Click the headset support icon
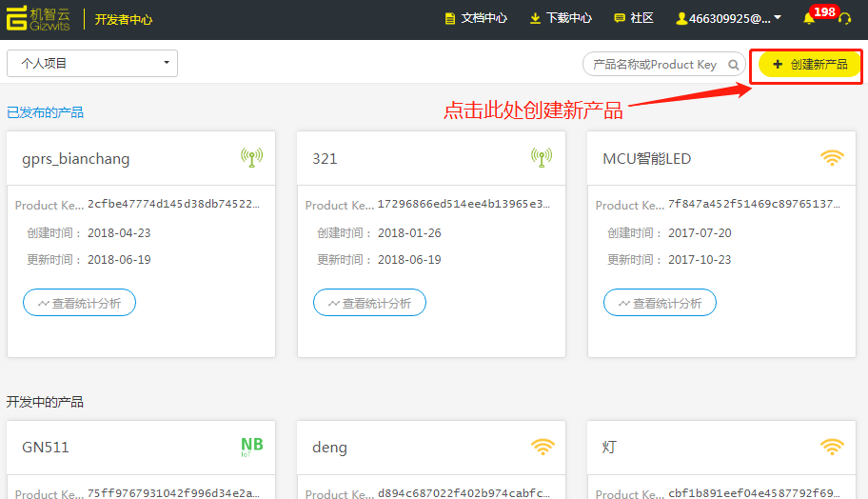This screenshot has width=868, height=499. click(x=843, y=19)
